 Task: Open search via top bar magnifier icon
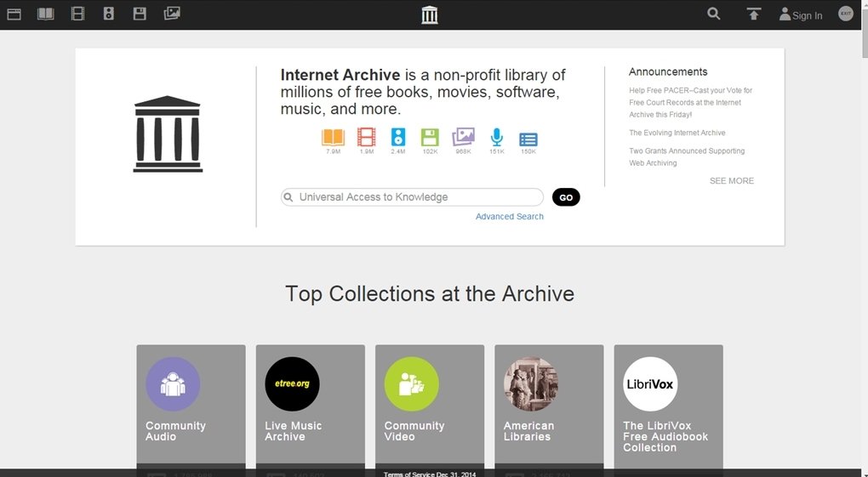(x=714, y=14)
